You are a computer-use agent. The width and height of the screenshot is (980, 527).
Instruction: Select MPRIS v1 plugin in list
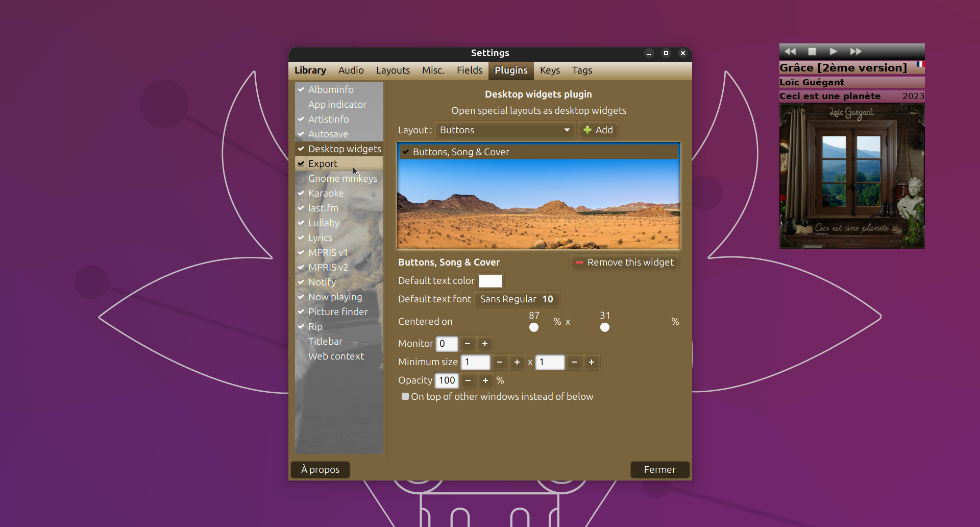point(339,252)
